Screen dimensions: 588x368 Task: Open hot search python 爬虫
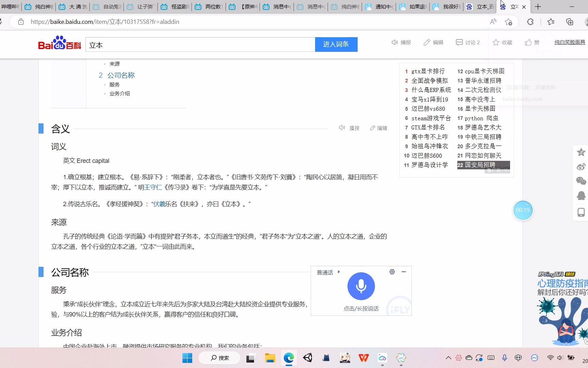coord(481,118)
